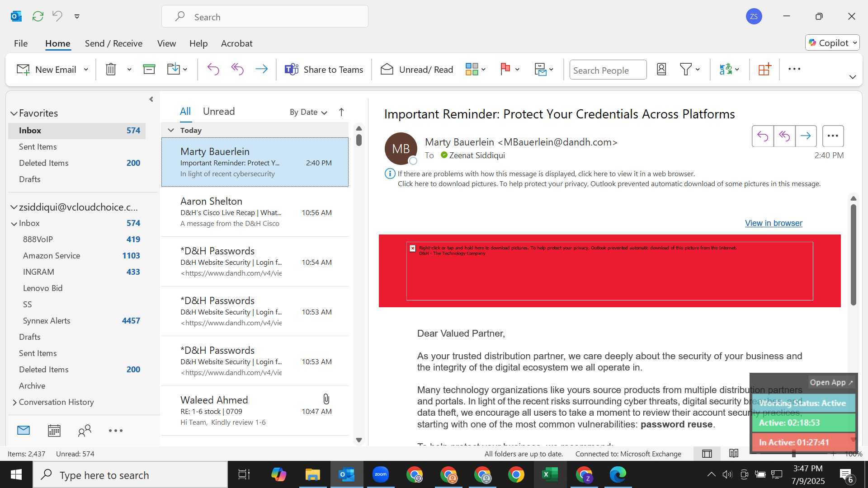Toggle sort order arrow in message list
Screen dimensions: 868x488
(x=341, y=112)
